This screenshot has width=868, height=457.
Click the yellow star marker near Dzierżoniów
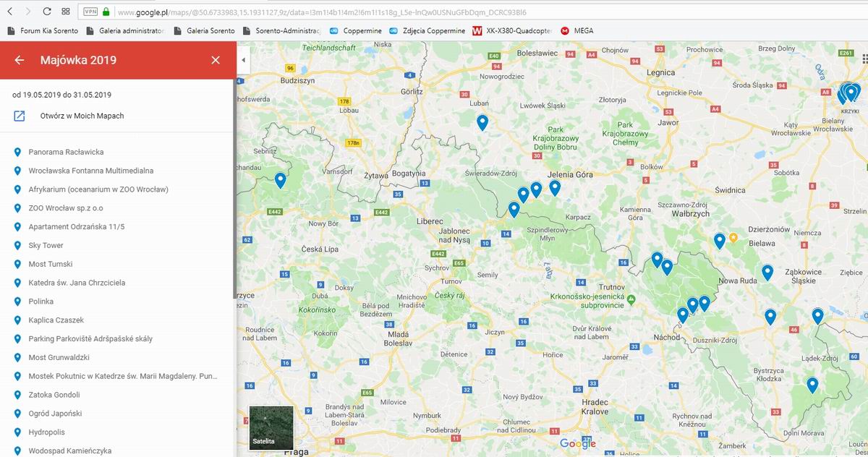point(733,237)
